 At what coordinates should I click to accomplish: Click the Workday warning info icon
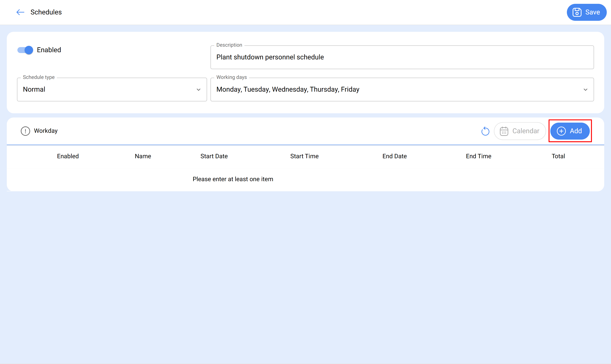click(25, 131)
